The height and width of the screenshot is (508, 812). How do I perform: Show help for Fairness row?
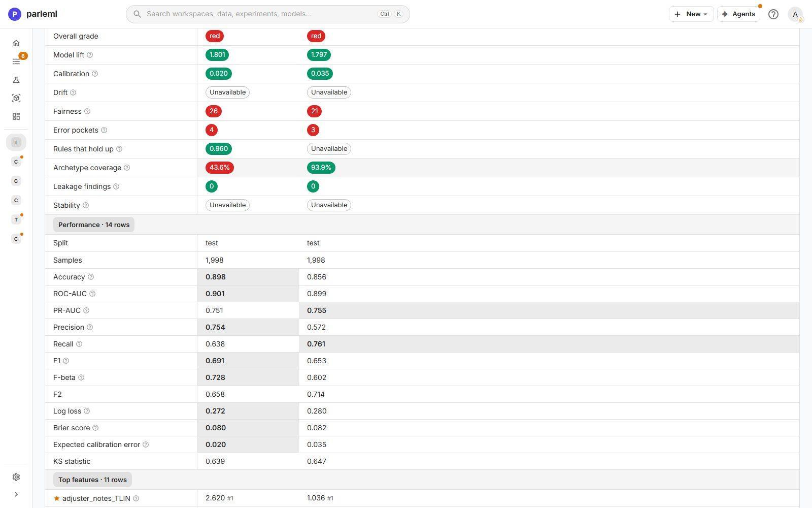coord(87,111)
